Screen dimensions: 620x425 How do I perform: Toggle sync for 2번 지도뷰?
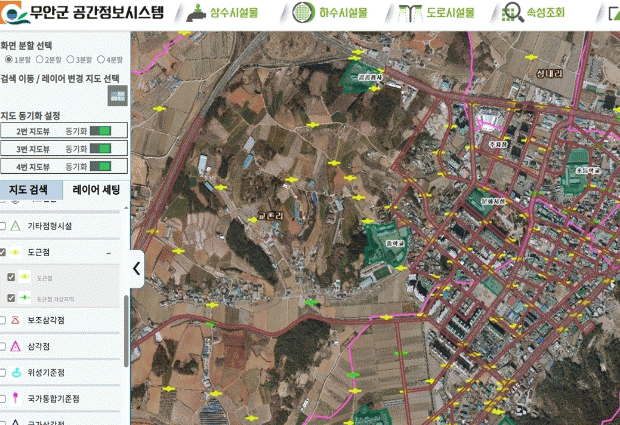[101, 130]
